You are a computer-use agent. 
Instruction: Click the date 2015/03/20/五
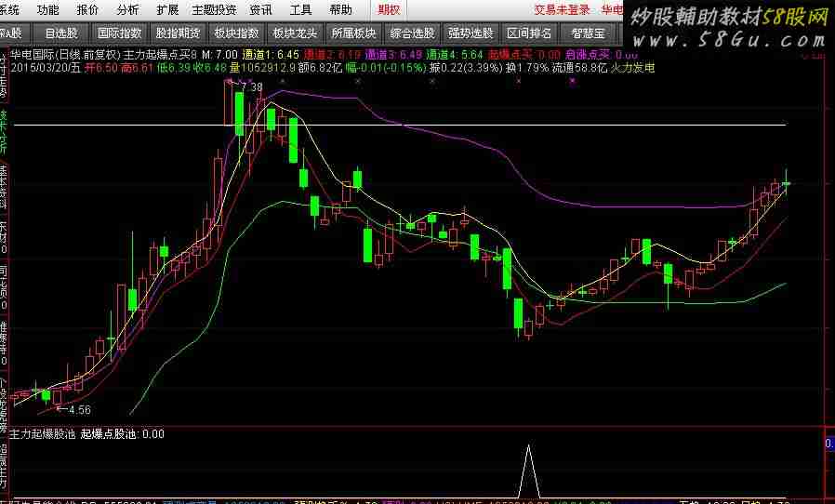[46, 68]
